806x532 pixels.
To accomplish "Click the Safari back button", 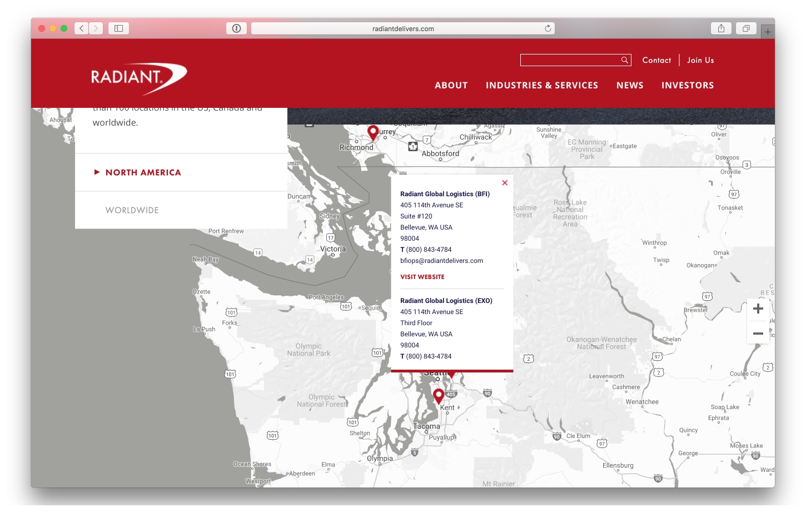I will click(x=82, y=28).
